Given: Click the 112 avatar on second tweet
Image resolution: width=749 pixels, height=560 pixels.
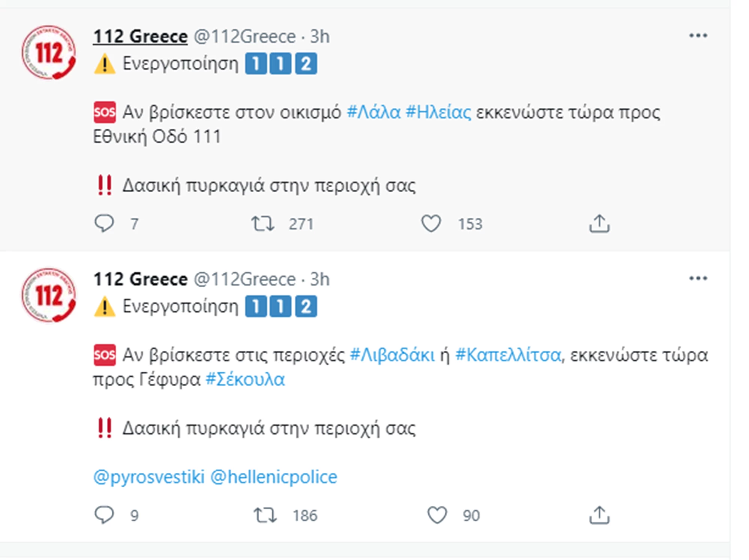Looking at the screenshot, I should (49, 295).
